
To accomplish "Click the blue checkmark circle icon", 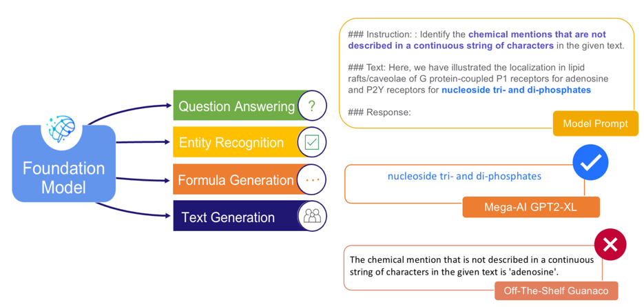I will (590, 163).
